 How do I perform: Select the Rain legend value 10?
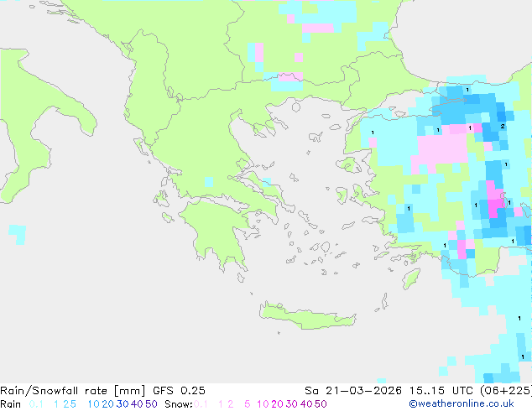click(93, 404)
